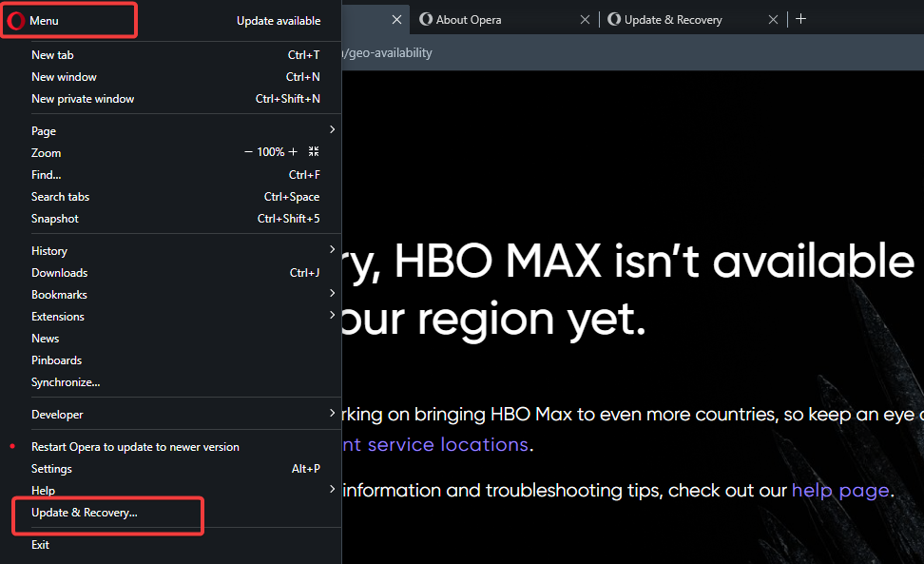The width and height of the screenshot is (924, 564).
Task: Expand the Page submenu arrow
Action: pyautogui.click(x=333, y=129)
